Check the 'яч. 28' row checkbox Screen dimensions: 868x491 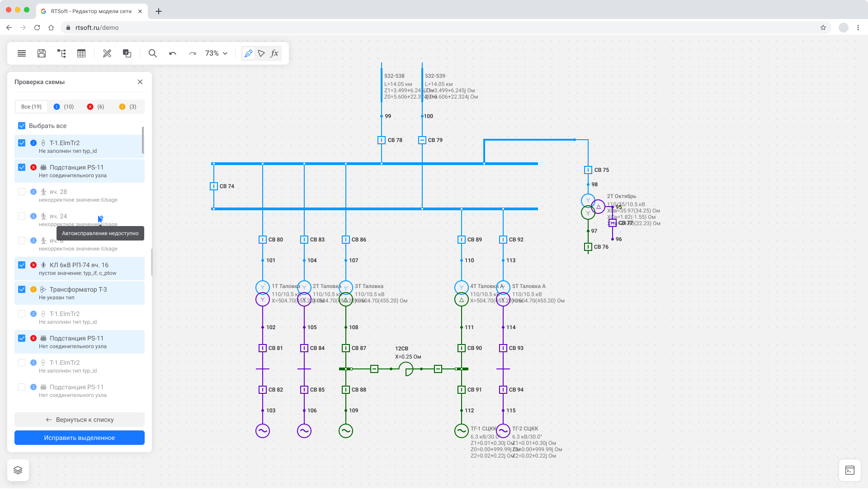(x=22, y=192)
